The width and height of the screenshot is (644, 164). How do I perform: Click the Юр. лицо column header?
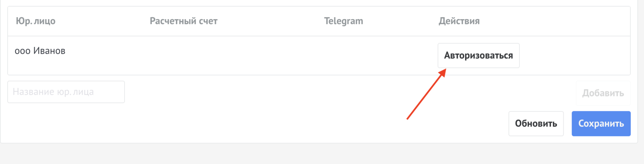click(x=36, y=21)
